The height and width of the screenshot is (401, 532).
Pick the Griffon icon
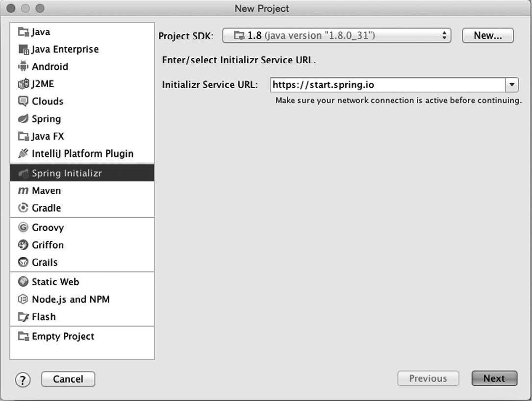23,245
